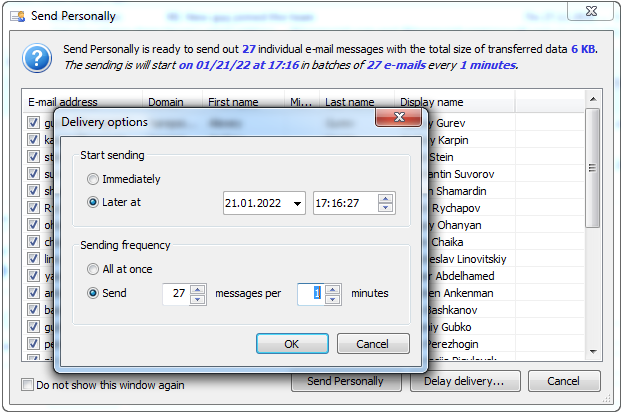
Task: Open Delay delivery options
Action: [465, 381]
